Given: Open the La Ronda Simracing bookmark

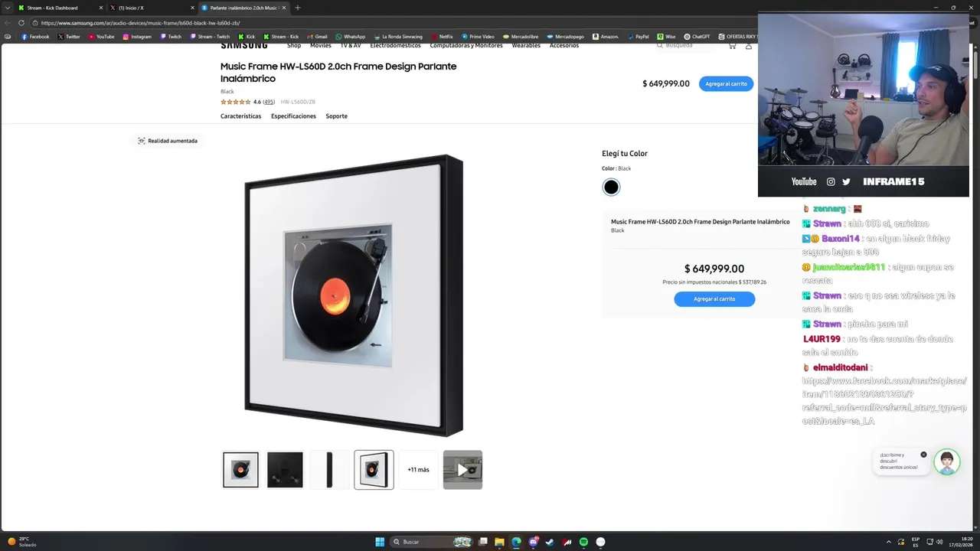Looking at the screenshot, I should (x=398, y=37).
